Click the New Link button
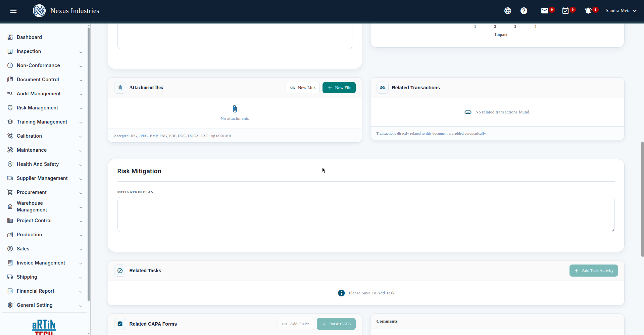This screenshot has width=644, height=335. tap(303, 88)
